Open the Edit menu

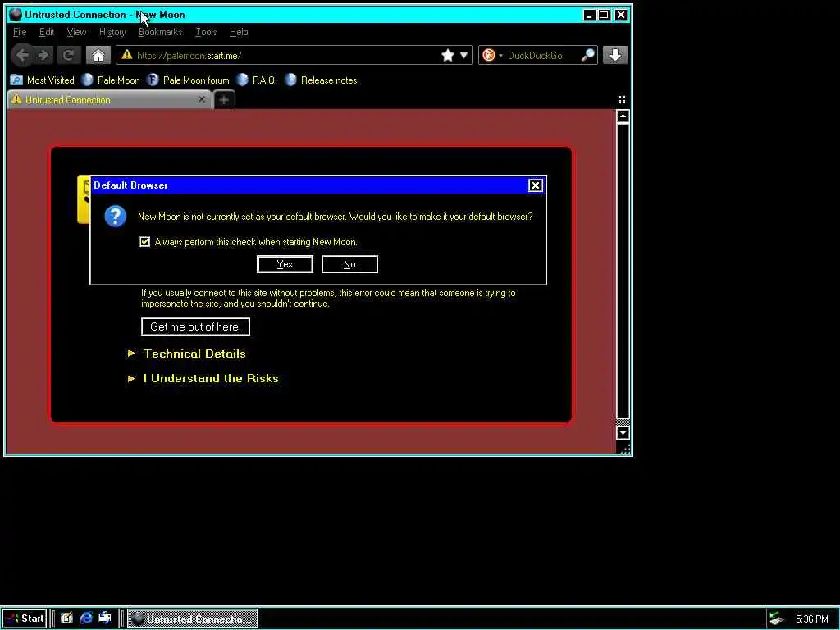point(47,32)
